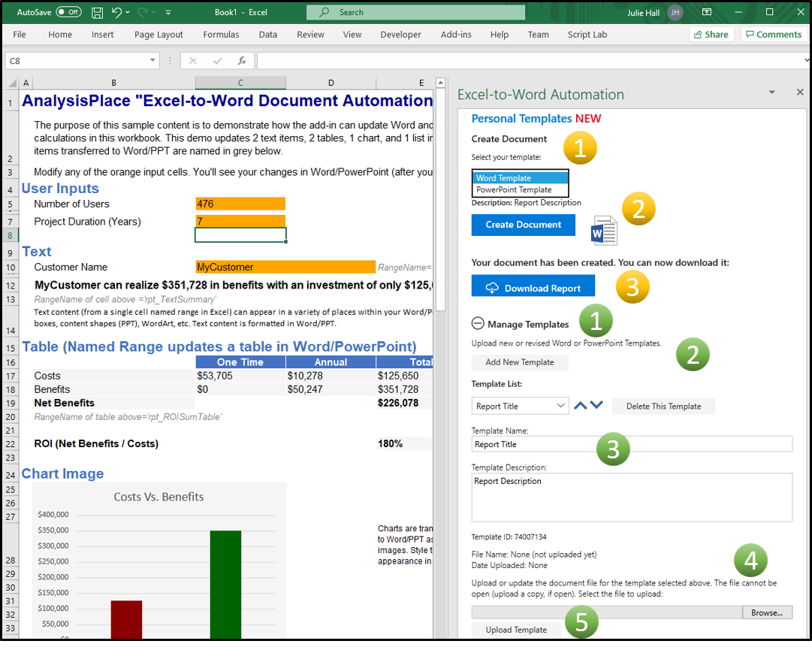Open Ribbon Display Options icon
Viewport: 812px width, 656px height.
coord(706,12)
